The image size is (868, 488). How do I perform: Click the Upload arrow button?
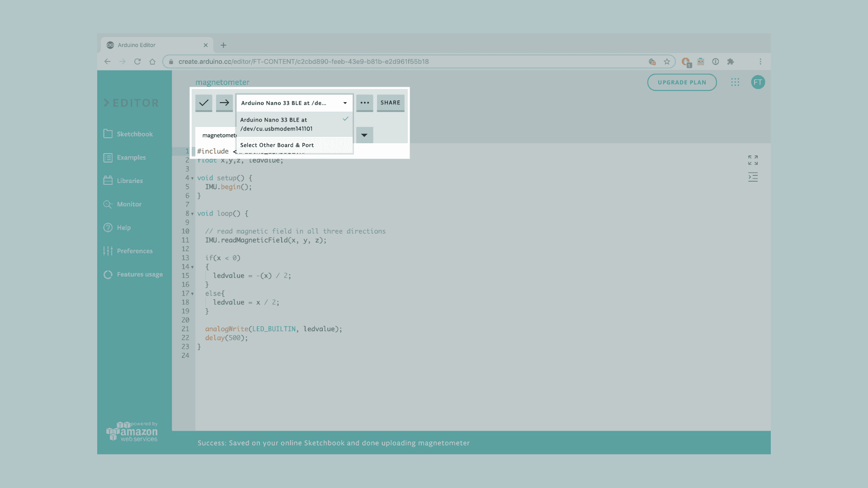click(x=224, y=103)
